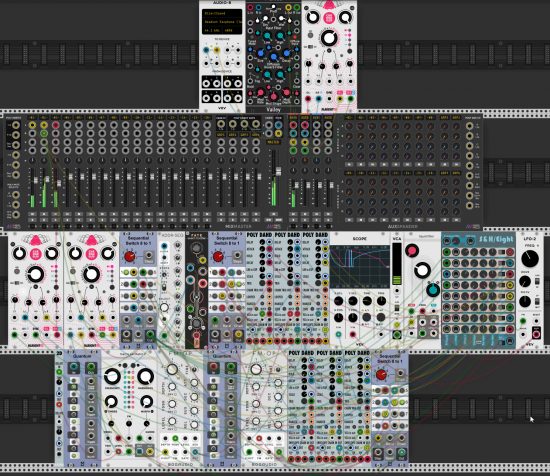Click the blue Diffusion knob on Plateau
Viewport: 550px width, 476px height.
274,58
